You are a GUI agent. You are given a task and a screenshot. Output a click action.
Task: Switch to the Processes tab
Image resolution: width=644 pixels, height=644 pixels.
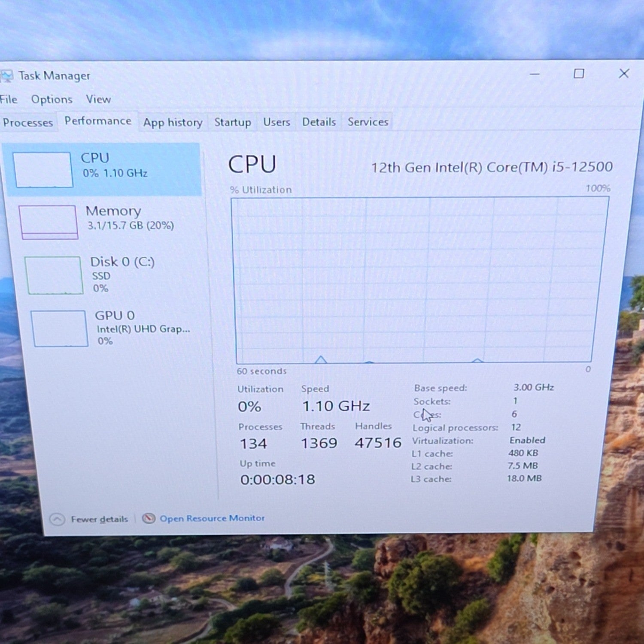point(28,122)
